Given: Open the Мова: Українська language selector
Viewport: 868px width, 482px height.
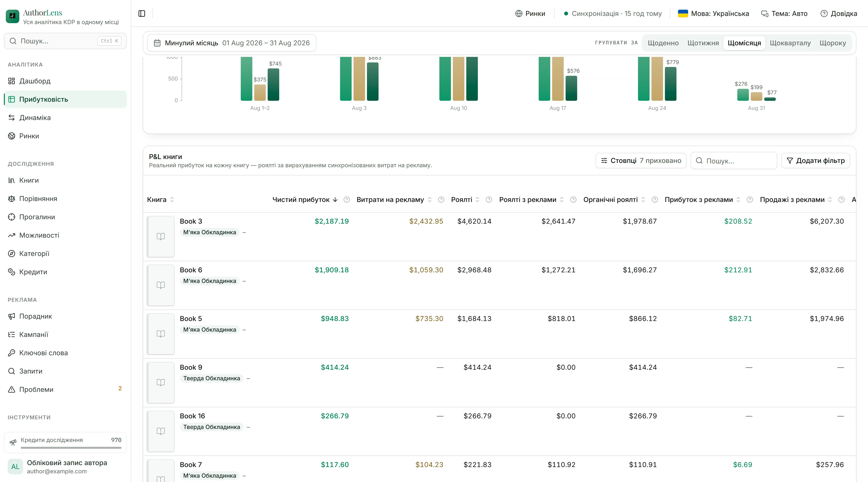Looking at the screenshot, I should tap(713, 13).
